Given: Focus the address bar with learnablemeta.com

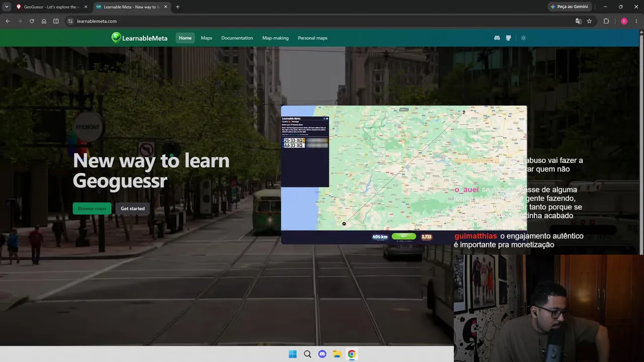Looking at the screenshot, I should [322, 21].
